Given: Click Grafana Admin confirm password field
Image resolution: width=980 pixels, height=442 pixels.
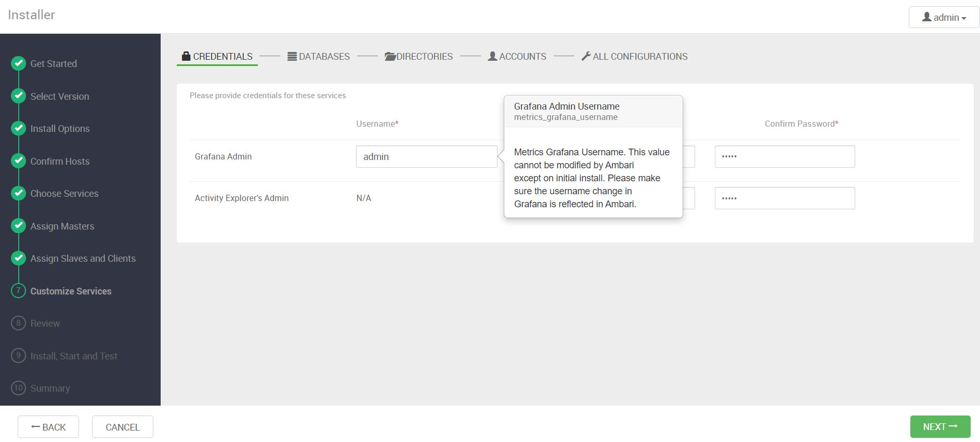Looking at the screenshot, I should click(785, 157).
